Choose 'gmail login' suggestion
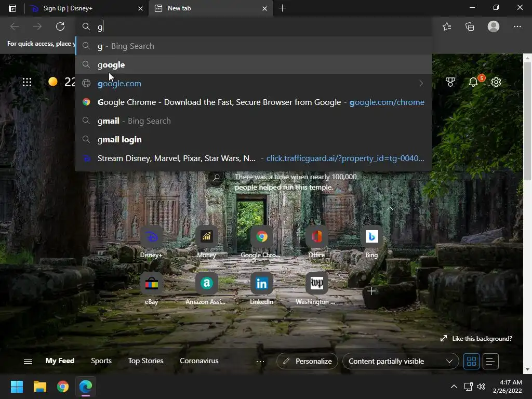This screenshot has height=399, width=532. 254,139
